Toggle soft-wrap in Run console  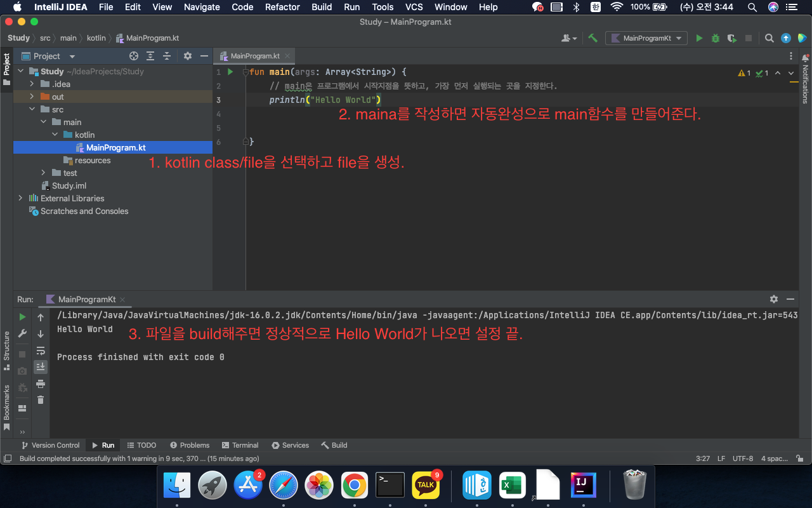[41, 350]
